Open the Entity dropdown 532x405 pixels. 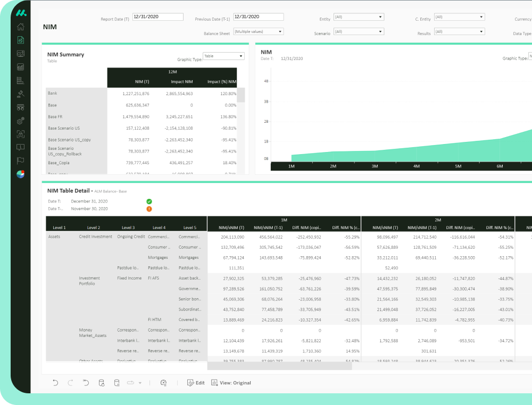coord(359,17)
